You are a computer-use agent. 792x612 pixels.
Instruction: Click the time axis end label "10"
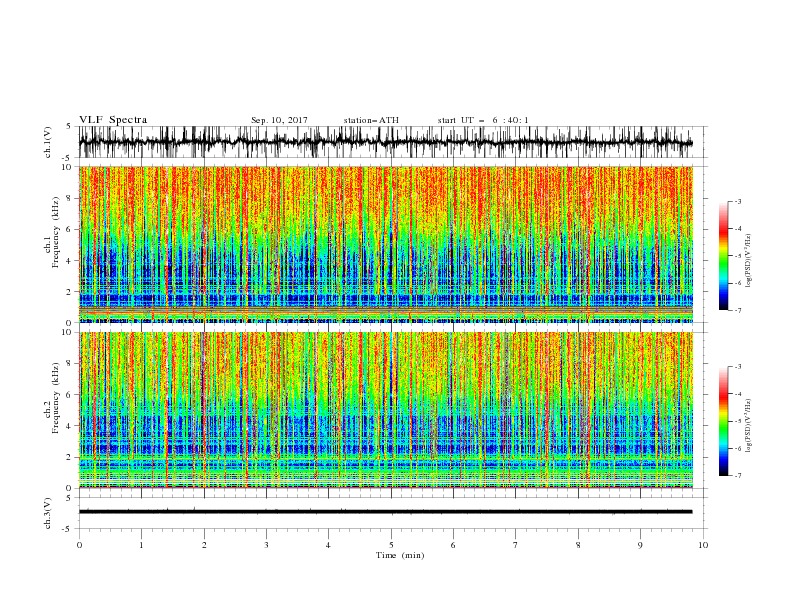(703, 545)
